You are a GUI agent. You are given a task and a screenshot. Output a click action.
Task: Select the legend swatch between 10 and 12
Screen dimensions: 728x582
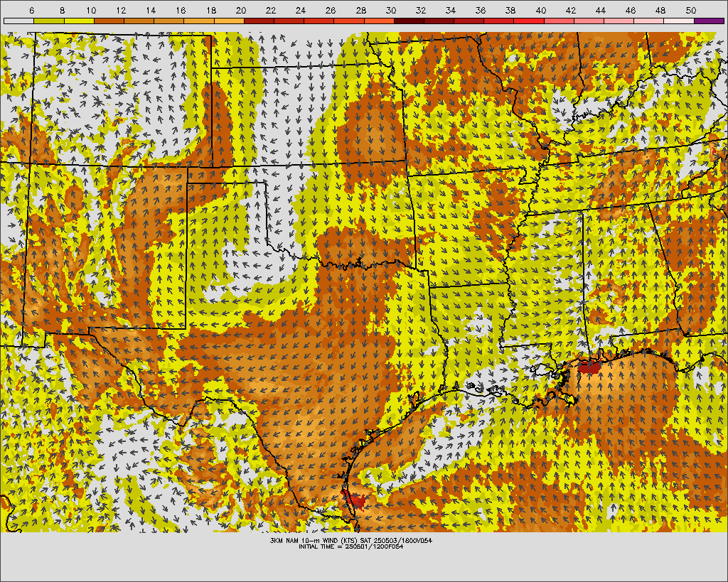point(109,21)
